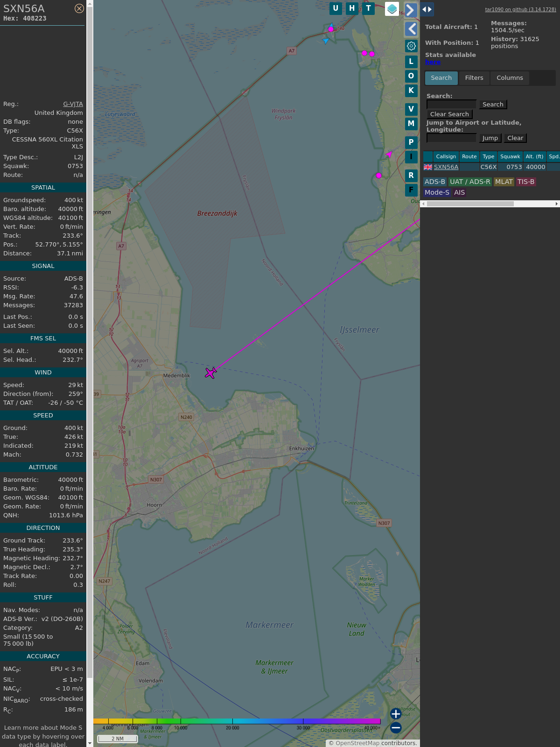Viewport: 560px width, 747px height.
Task: Toggle the V map button
Action: tap(411, 109)
